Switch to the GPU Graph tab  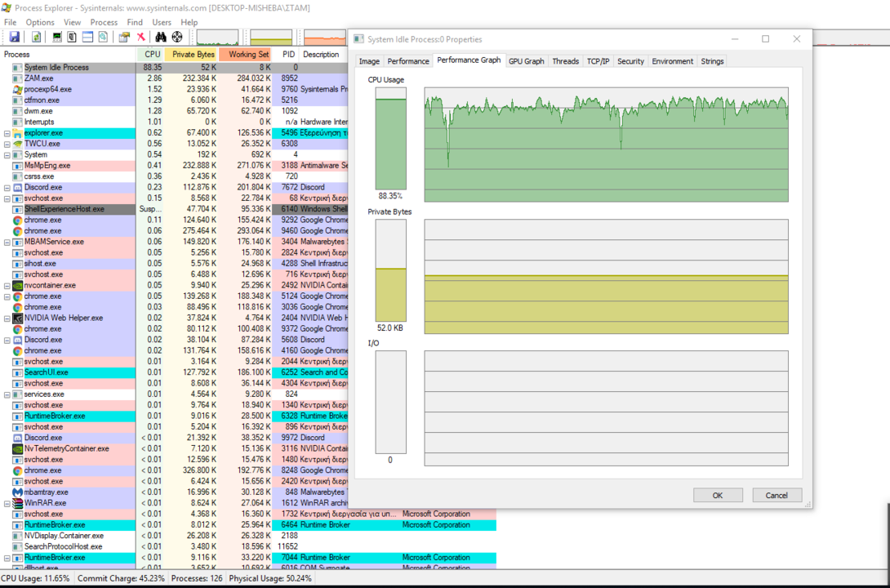526,61
